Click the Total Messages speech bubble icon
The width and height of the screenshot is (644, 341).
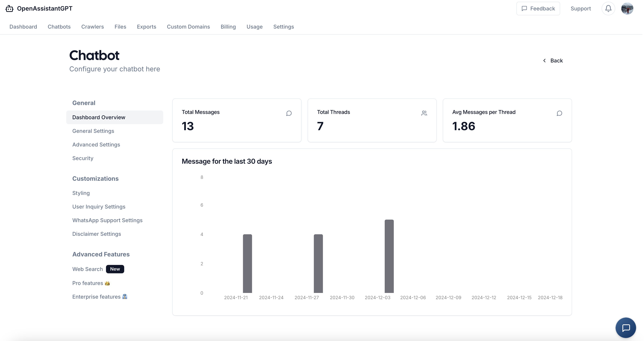289,113
